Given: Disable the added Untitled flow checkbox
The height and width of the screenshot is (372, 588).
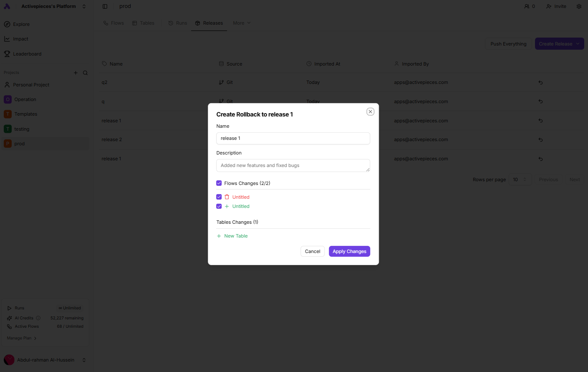Looking at the screenshot, I should (x=219, y=206).
